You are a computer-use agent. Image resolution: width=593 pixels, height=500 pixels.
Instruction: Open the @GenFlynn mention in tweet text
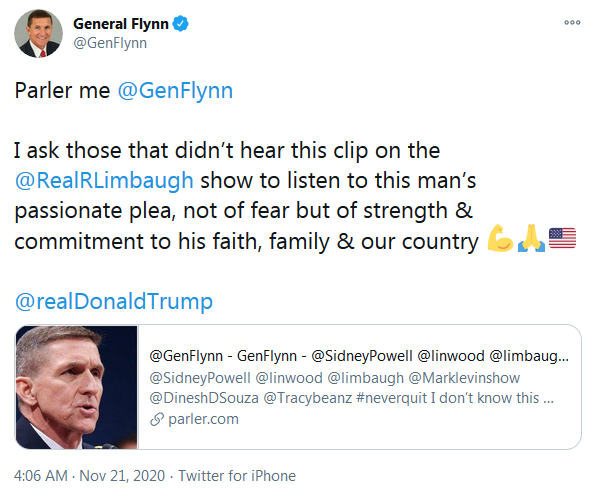[175, 91]
